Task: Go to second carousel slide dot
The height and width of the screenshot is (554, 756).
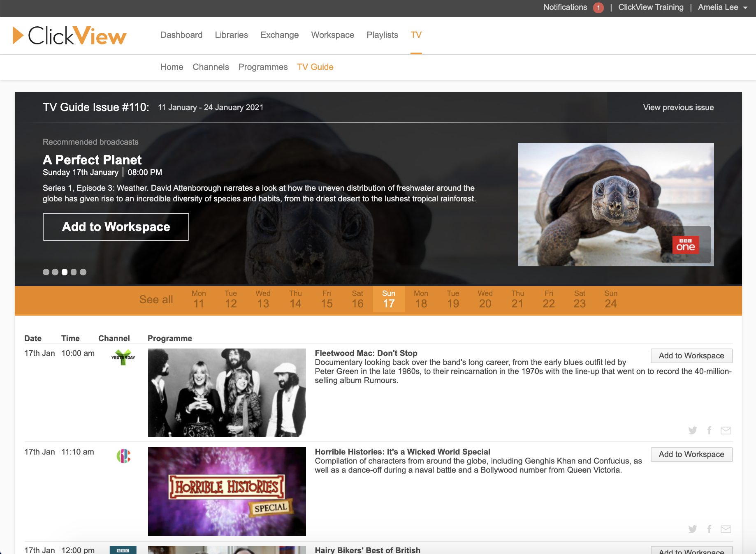Action: pyautogui.click(x=55, y=272)
